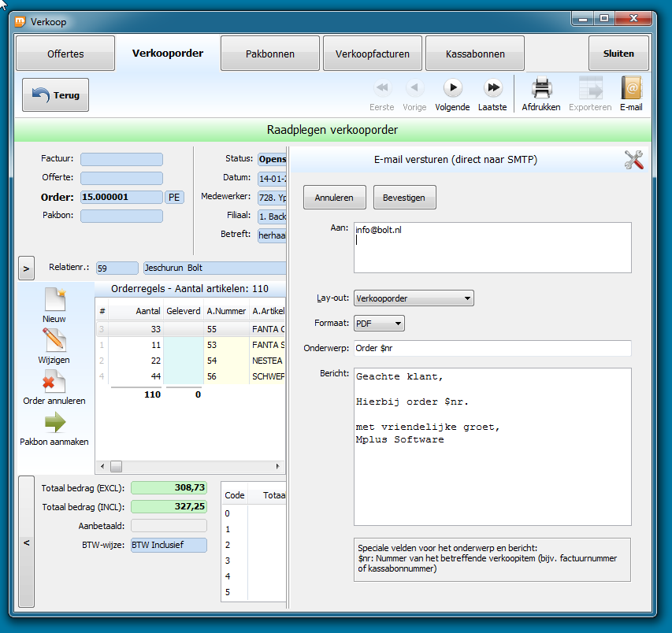This screenshot has width=672, height=633.
Task: Click the Code column header
Action: coord(235,495)
